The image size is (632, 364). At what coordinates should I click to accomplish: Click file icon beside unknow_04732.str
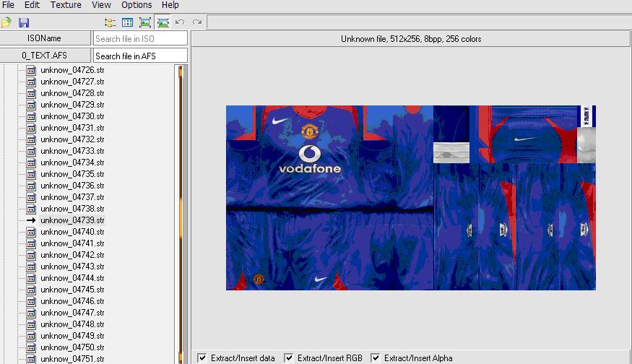pyautogui.click(x=31, y=139)
